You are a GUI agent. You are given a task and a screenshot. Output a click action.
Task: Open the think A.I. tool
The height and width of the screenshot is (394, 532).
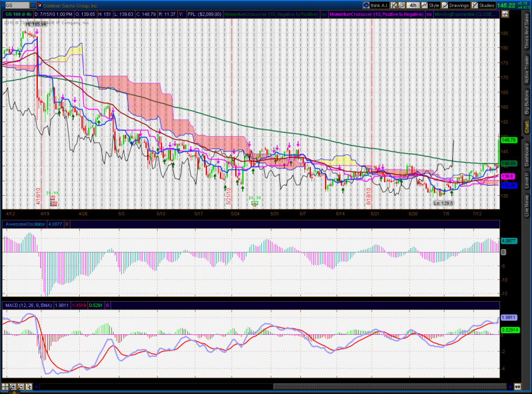tap(375, 5)
